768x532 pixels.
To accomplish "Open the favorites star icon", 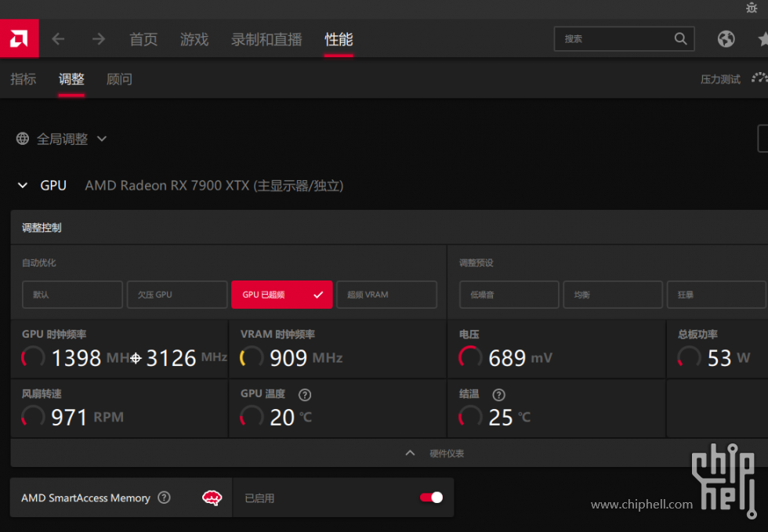I will click(763, 38).
